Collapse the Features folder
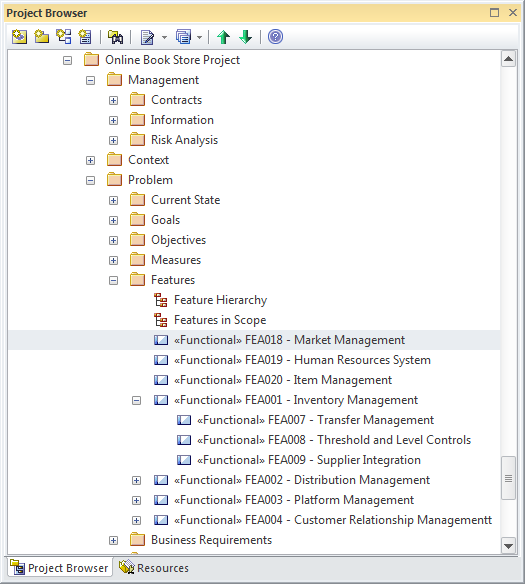The width and height of the screenshot is (525, 584). coord(114,280)
